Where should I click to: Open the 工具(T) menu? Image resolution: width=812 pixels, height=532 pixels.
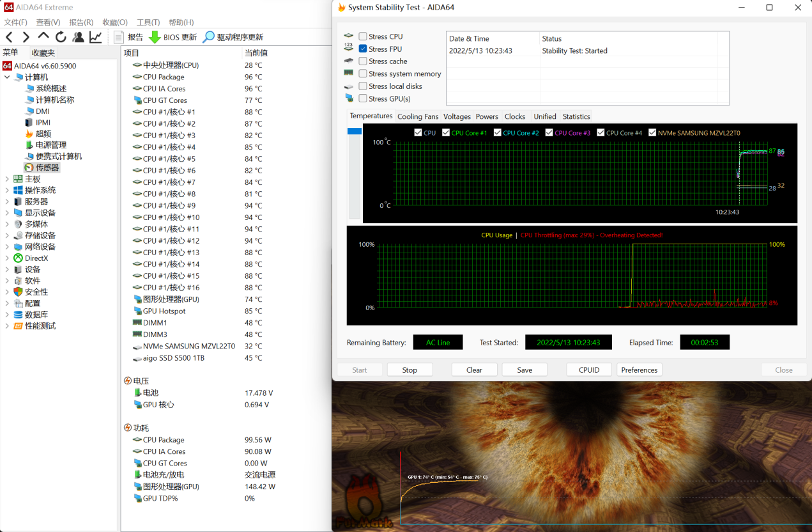coord(148,22)
